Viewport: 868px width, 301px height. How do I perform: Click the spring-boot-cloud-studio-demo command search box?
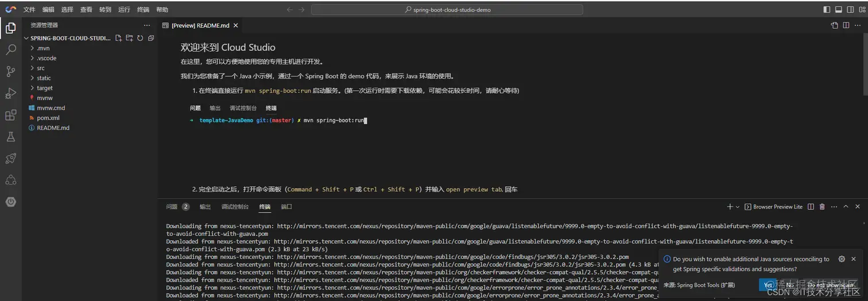point(447,10)
